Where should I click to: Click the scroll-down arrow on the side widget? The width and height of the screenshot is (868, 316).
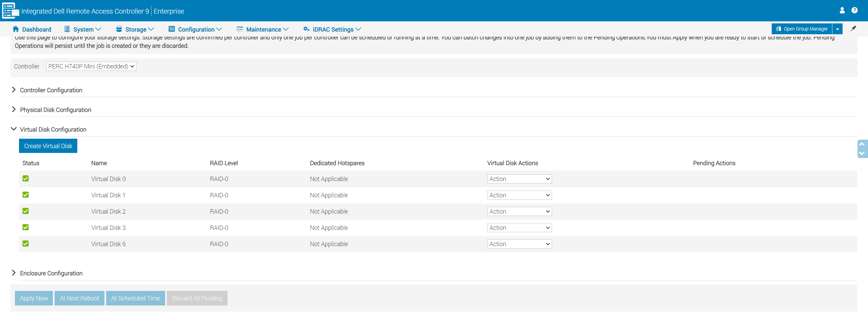coord(862,153)
